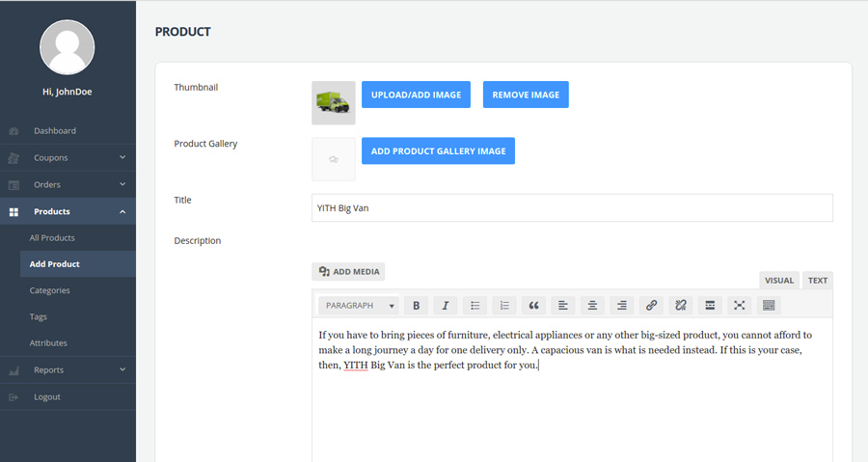Center align the description text

point(592,306)
